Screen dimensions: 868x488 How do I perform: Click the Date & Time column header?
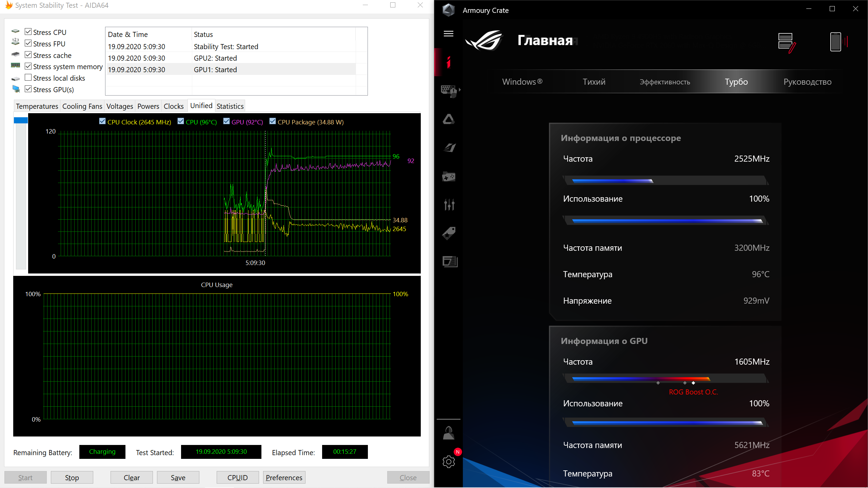(x=149, y=34)
